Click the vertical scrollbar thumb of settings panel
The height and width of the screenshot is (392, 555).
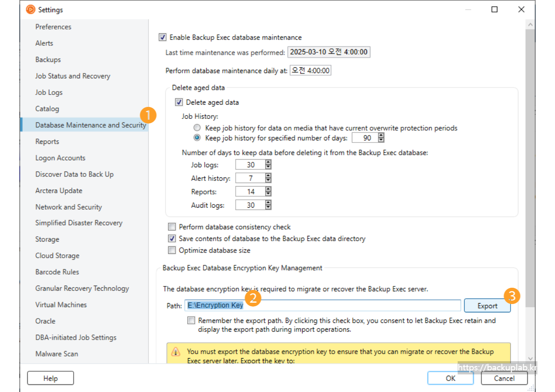(531, 168)
